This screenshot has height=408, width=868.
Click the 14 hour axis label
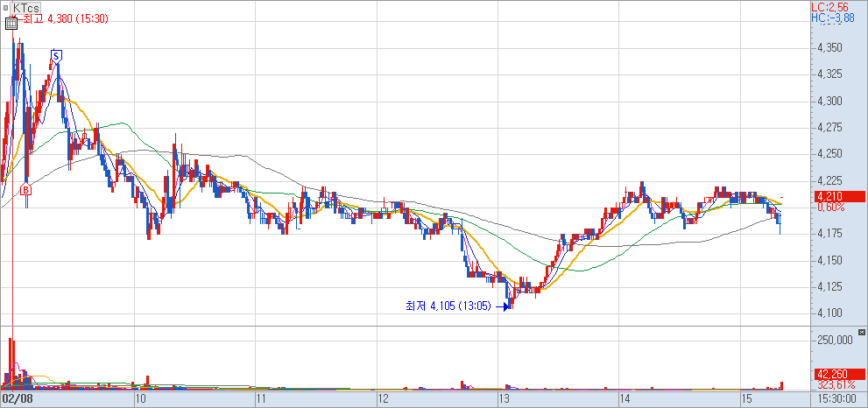tap(625, 398)
